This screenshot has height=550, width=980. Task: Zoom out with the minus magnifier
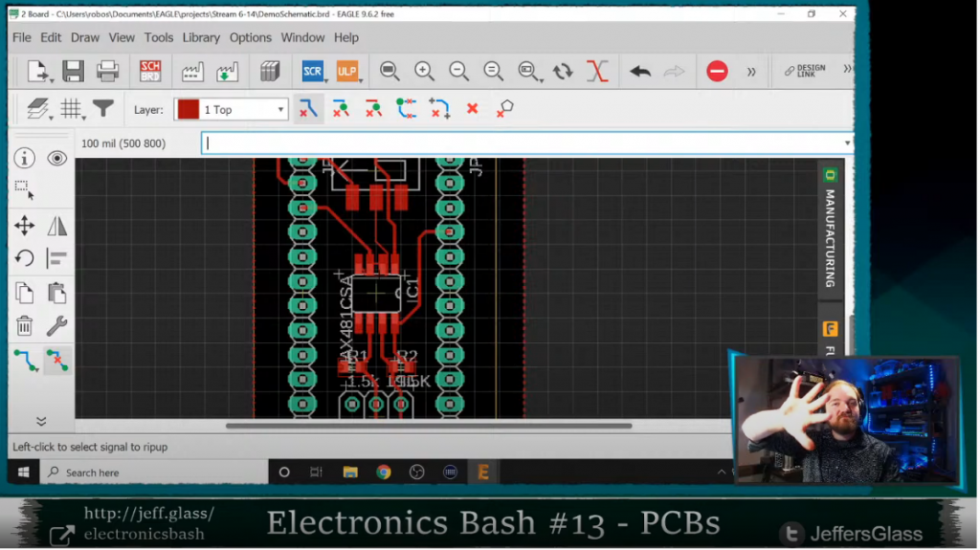click(x=458, y=71)
